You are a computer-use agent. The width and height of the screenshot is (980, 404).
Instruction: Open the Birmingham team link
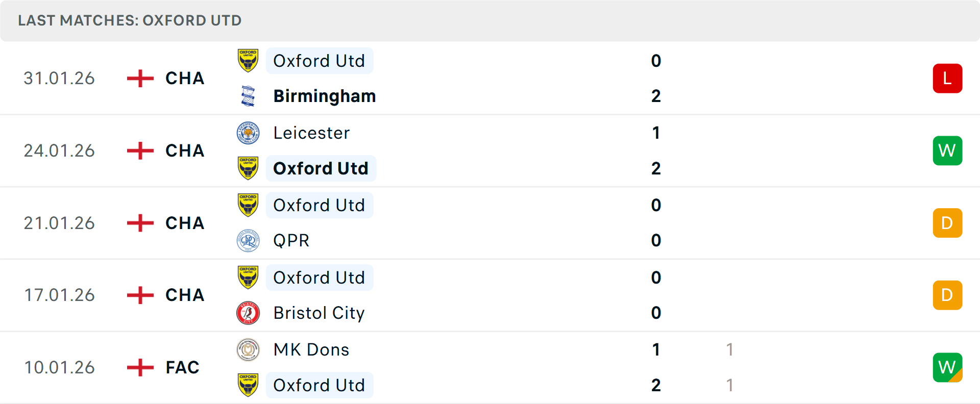(x=325, y=96)
